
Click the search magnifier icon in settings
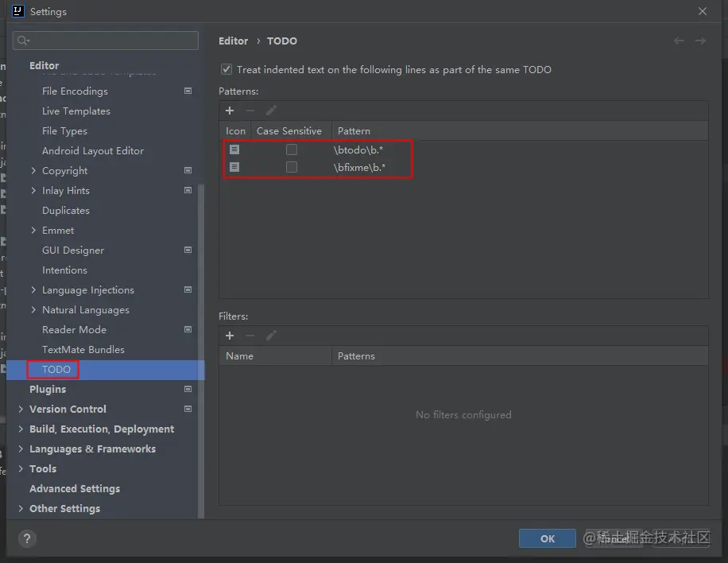(x=23, y=41)
